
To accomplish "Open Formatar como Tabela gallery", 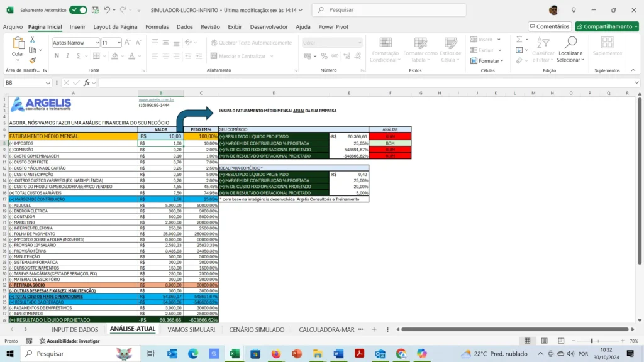I will [x=420, y=50].
